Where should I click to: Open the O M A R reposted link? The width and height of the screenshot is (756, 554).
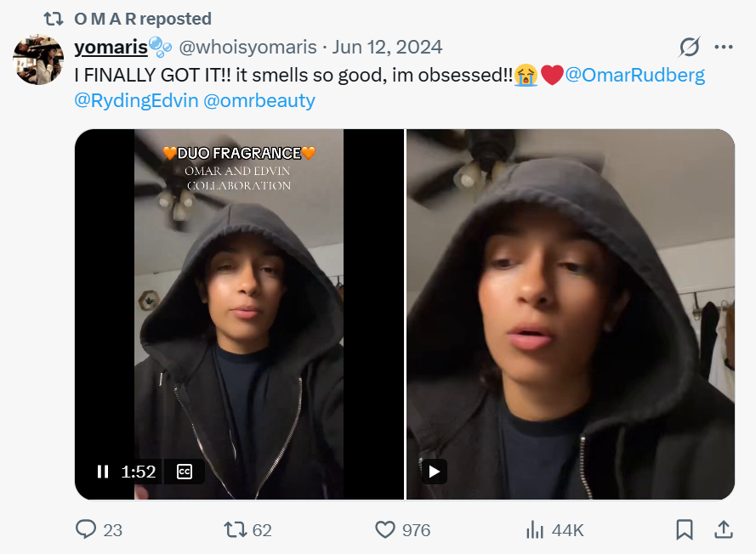pyautogui.click(x=143, y=18)
